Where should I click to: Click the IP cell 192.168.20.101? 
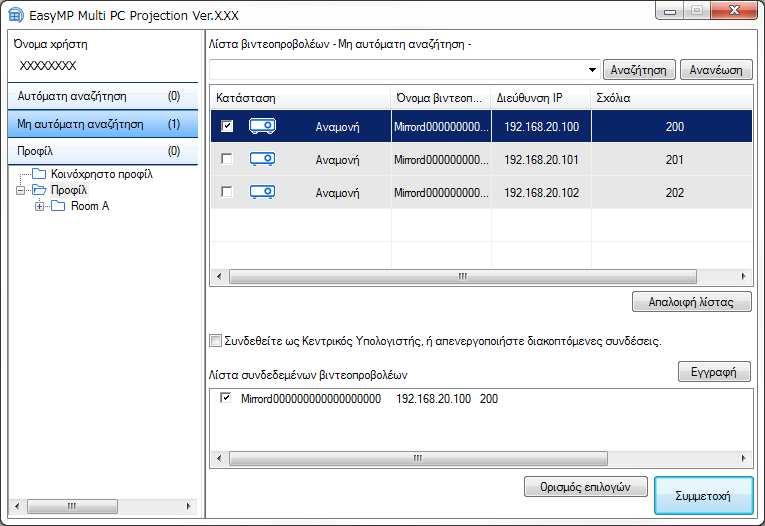click(x=541, y=160)
